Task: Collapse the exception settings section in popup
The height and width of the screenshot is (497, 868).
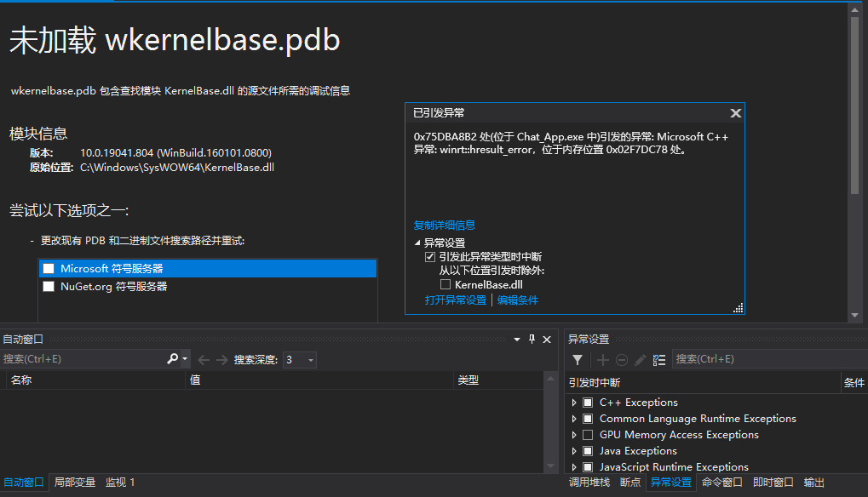Action: tap(417, 243)
